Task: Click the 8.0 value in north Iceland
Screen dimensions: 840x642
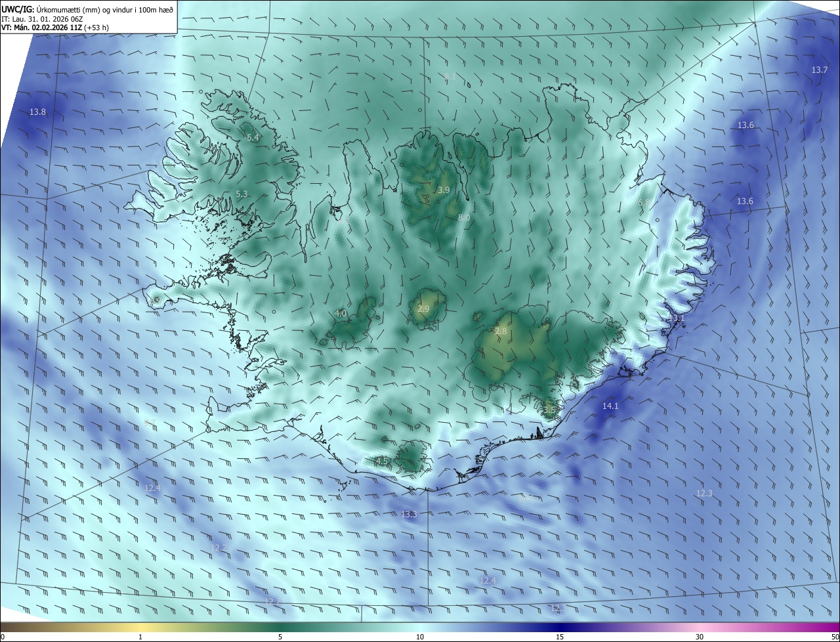Action: (464, 217)
